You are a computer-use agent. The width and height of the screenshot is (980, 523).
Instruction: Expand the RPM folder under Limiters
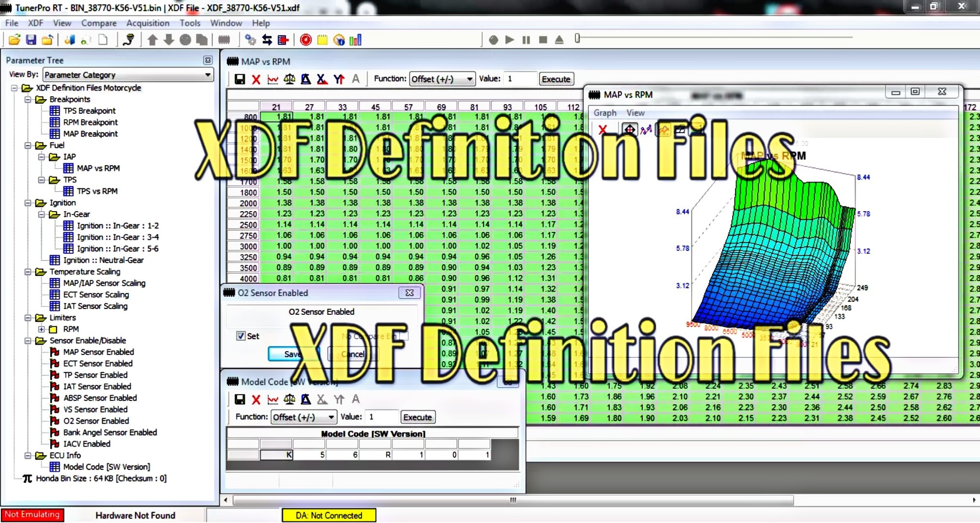[42, 329]
